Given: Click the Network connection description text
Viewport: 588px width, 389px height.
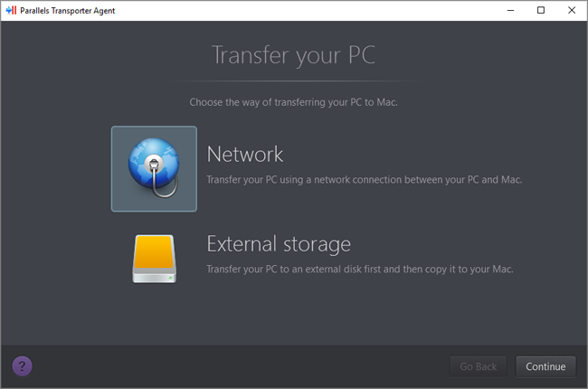Looking at the screenshot, I should point(365,179).
